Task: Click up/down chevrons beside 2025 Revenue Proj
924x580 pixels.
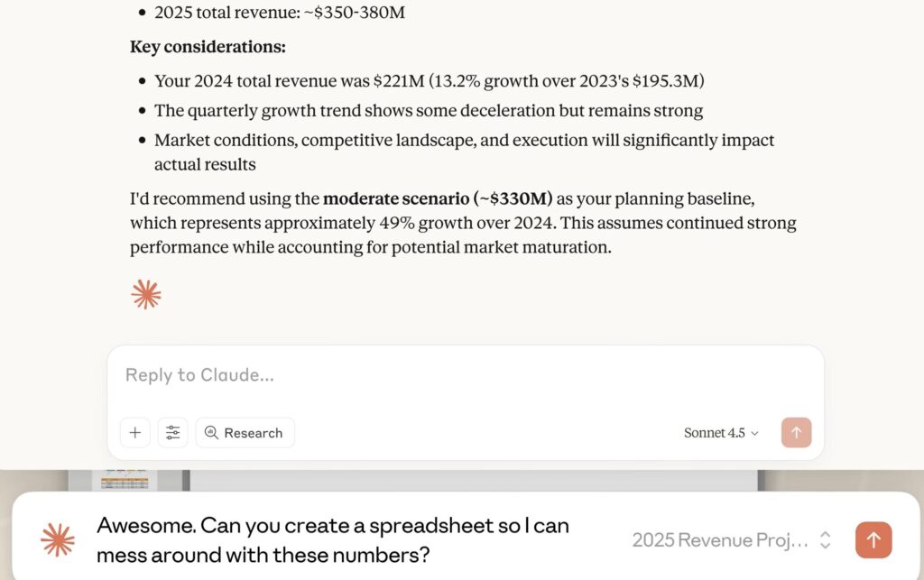Action: (x=825, y=540)
